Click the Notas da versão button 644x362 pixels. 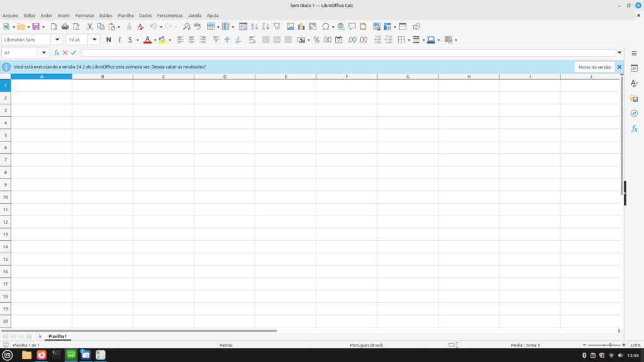pyautogui.click(x=594, y=67)
